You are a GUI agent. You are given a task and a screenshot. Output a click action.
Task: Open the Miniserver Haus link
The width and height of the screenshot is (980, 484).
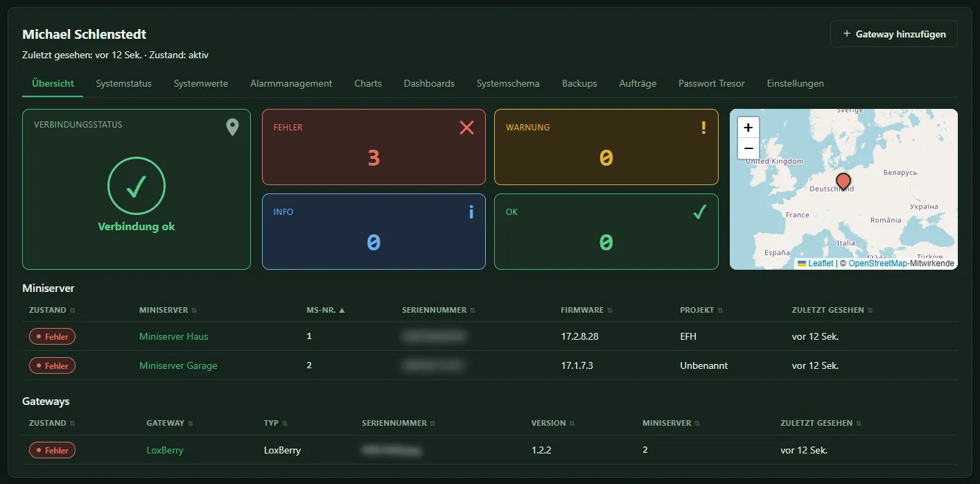[174, 336]
